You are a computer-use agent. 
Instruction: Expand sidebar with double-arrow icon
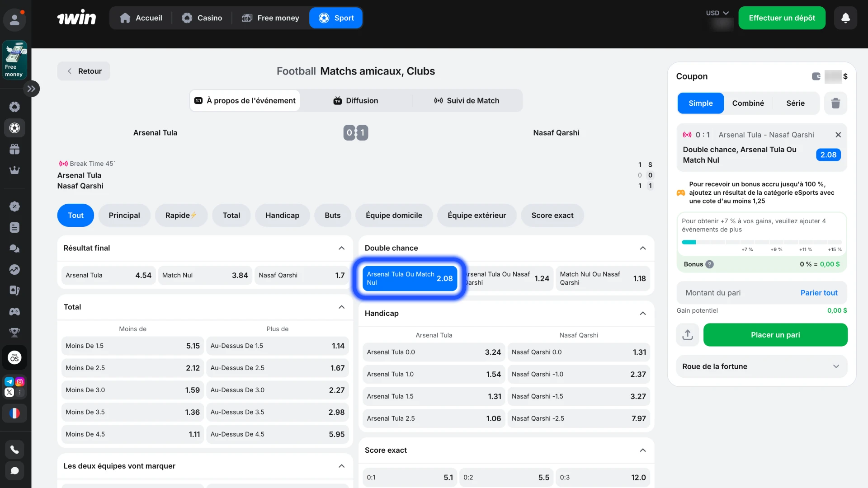(31, 89)
